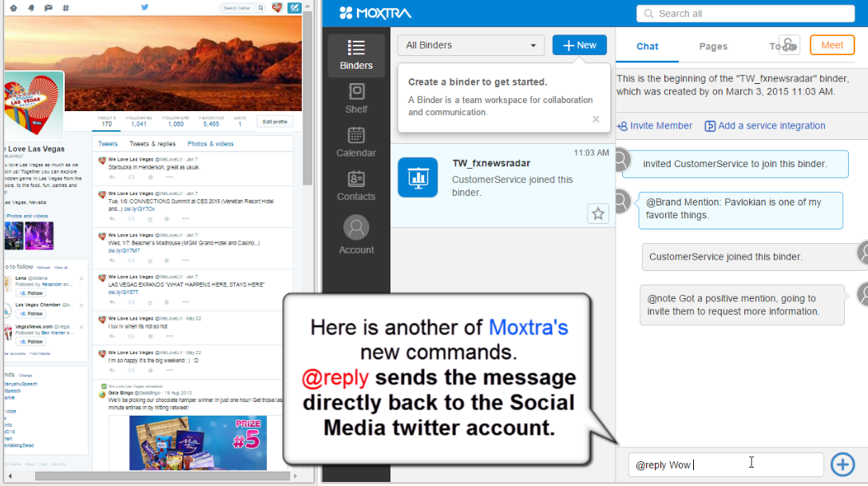Click the Twitter vertical scrollbar
Image resolution: width=868 pixels, height=486 pixels.
(x=307, y=98)
